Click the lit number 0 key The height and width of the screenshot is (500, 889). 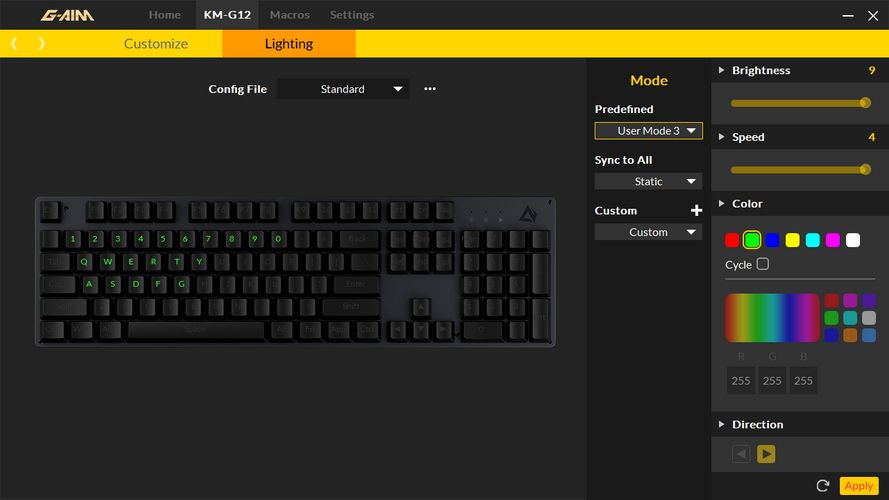click(x=278, y=239)
